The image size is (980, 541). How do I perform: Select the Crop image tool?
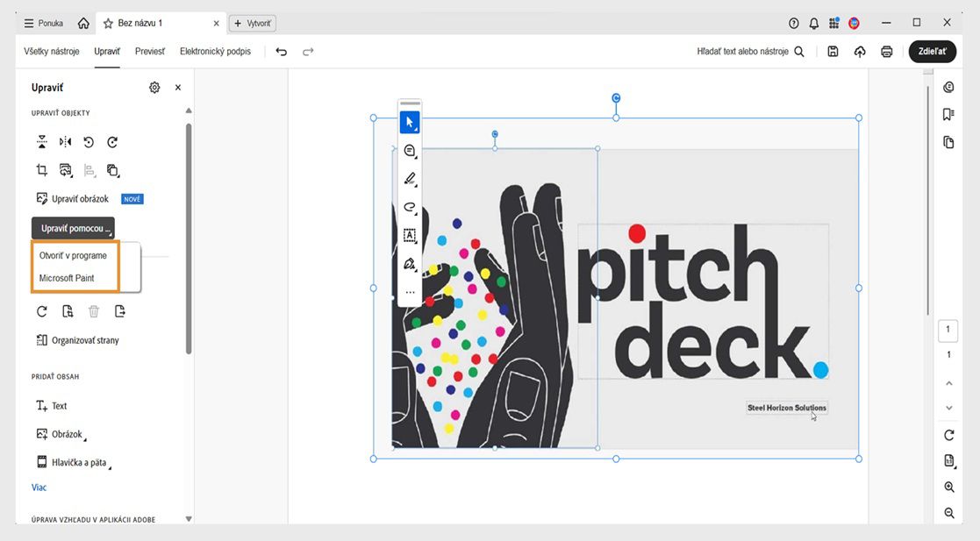click(42, 170)
